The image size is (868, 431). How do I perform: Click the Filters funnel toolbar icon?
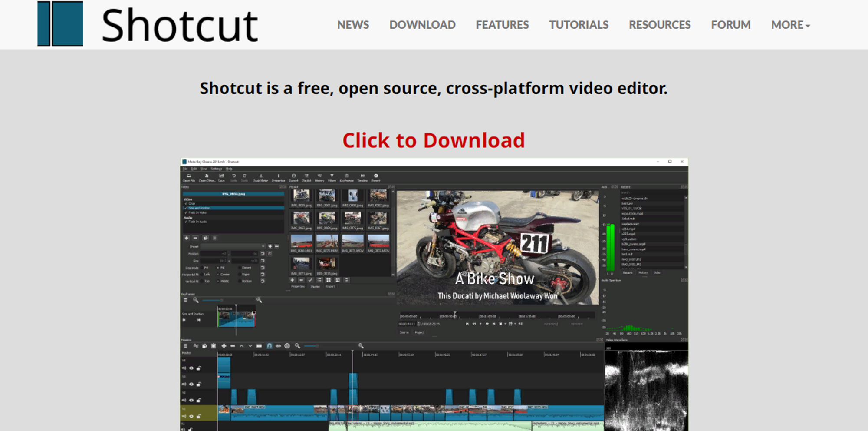(x=332, y=178)
